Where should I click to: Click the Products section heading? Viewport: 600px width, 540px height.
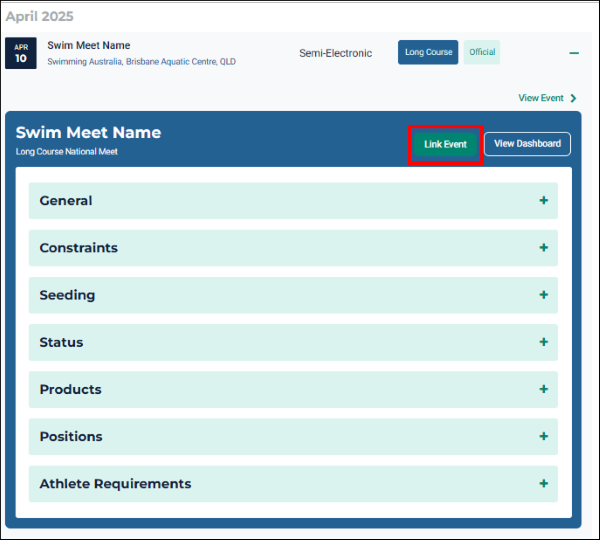(x=70, y=389)
